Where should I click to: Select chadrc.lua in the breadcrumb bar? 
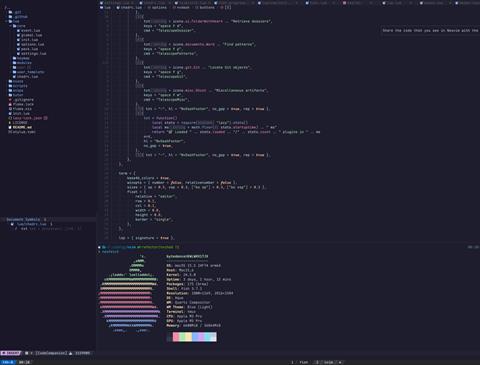coord(131,7)
